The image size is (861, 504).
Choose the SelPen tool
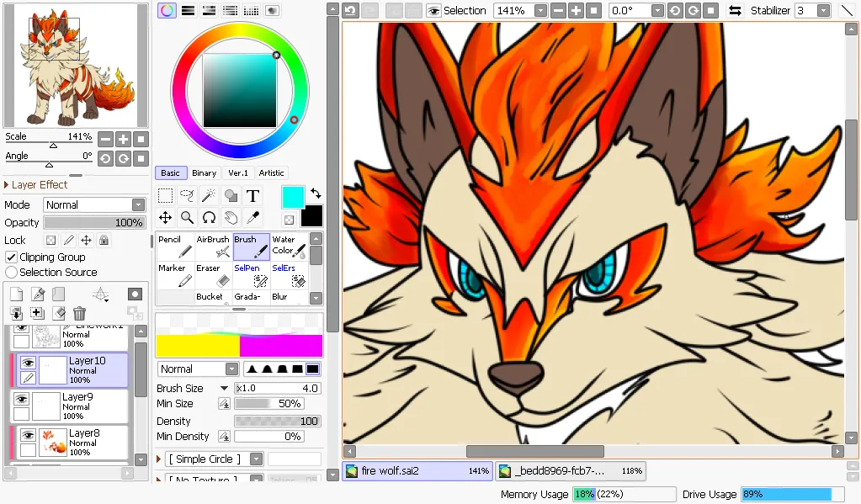pos(251,275)
